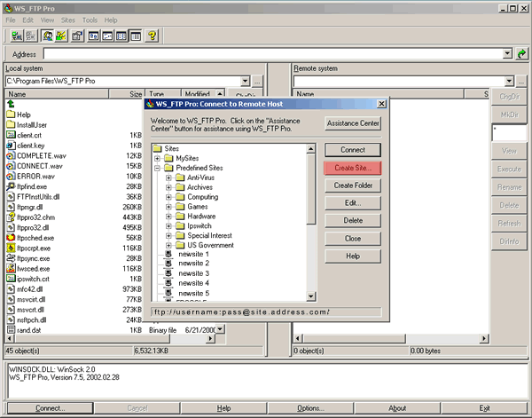Click the green Go arrow beside Address
Image resolution: width=532 pixels, height=418 pixels.
tap(521, 53)
